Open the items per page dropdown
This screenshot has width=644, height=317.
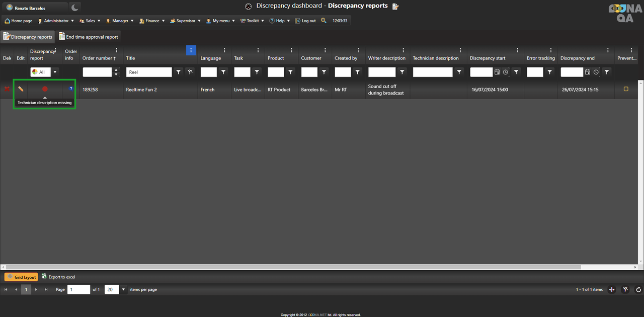[x=124, y=289]
